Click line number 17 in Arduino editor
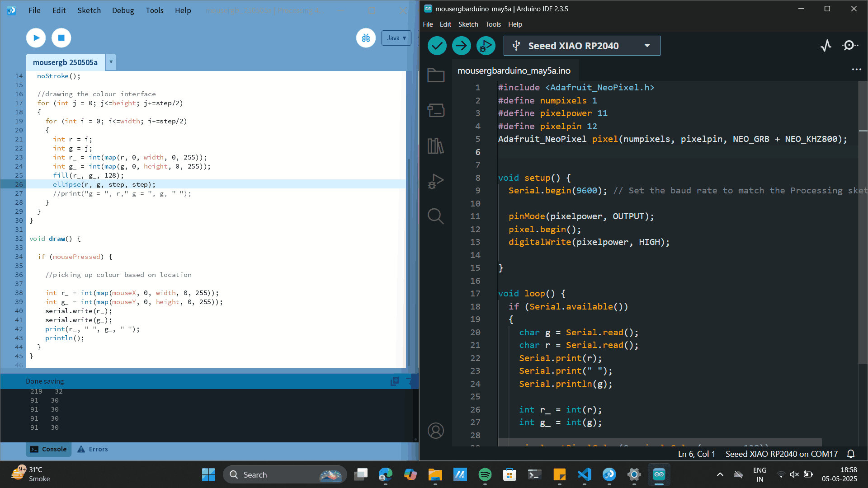The height and width of the screenshot is (488, 868). pos(475,294)
